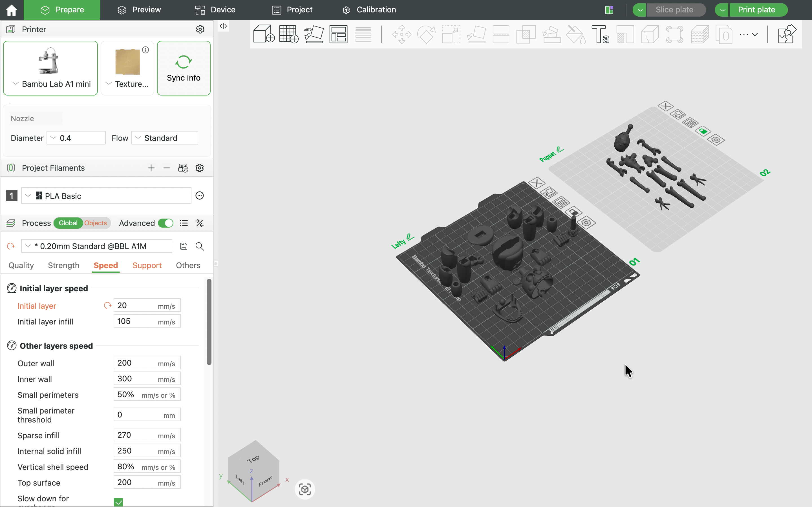Click the Sync info button
Viewport: 812px width, 507px height.
[184, 68]
